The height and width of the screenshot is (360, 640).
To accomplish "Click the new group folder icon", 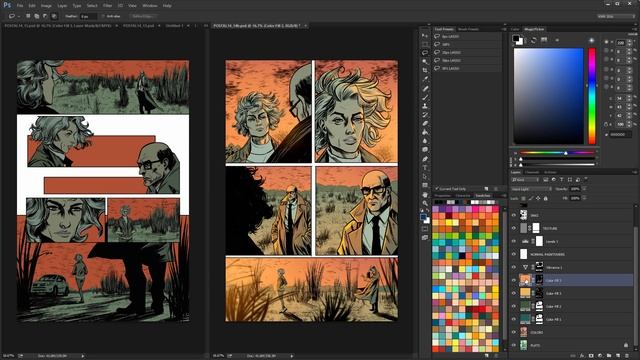I will [x=609, y=356].
